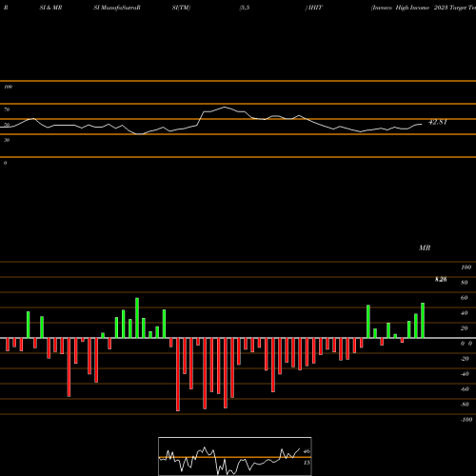Click the right end of RSI line

(422, 124)
